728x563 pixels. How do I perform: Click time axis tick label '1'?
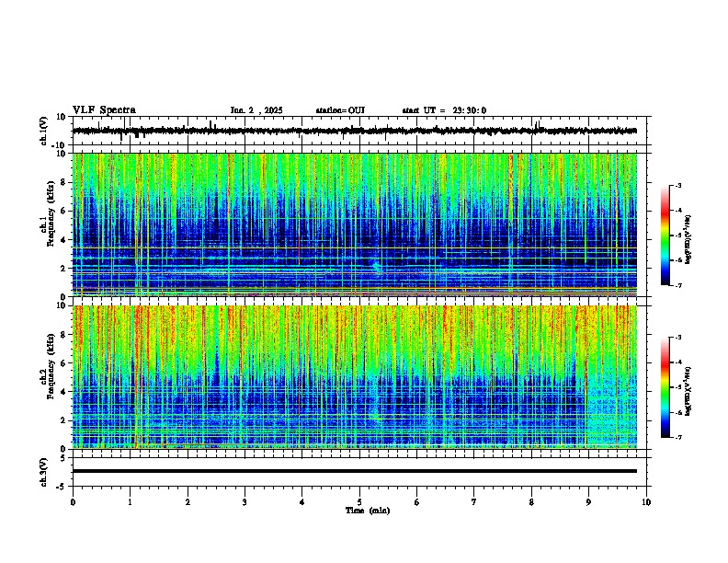click(x=130, y=502)
